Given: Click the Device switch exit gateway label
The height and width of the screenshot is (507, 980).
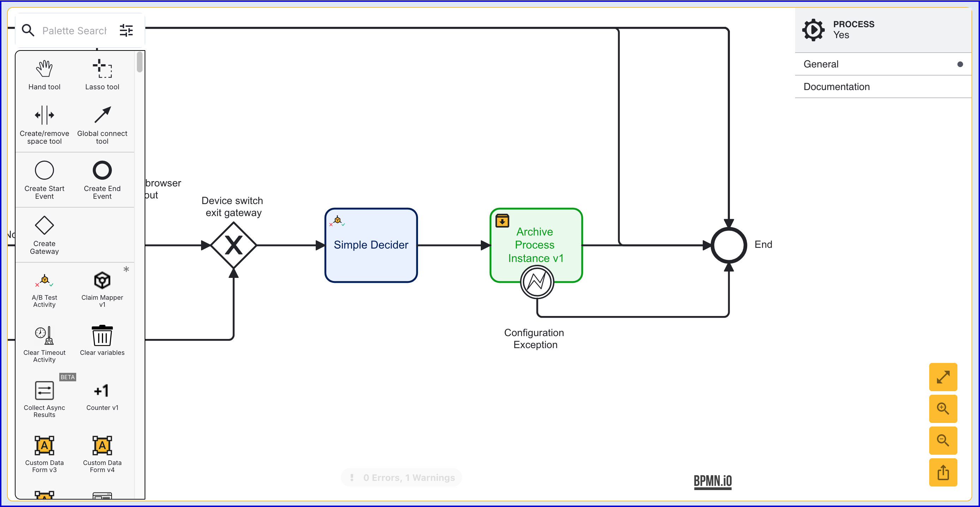Looking at the screenshot, I should pos(232,207).
